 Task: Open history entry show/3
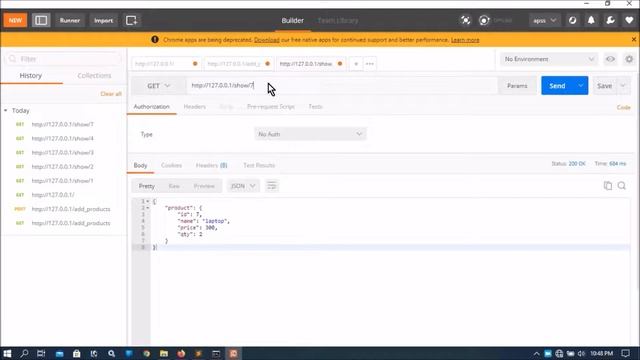pos(63,152)
